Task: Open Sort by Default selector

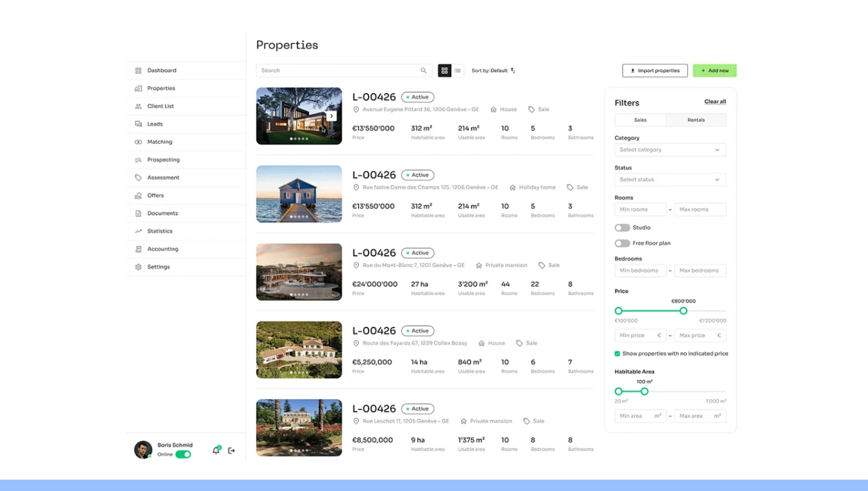Action: click(493, 71)
